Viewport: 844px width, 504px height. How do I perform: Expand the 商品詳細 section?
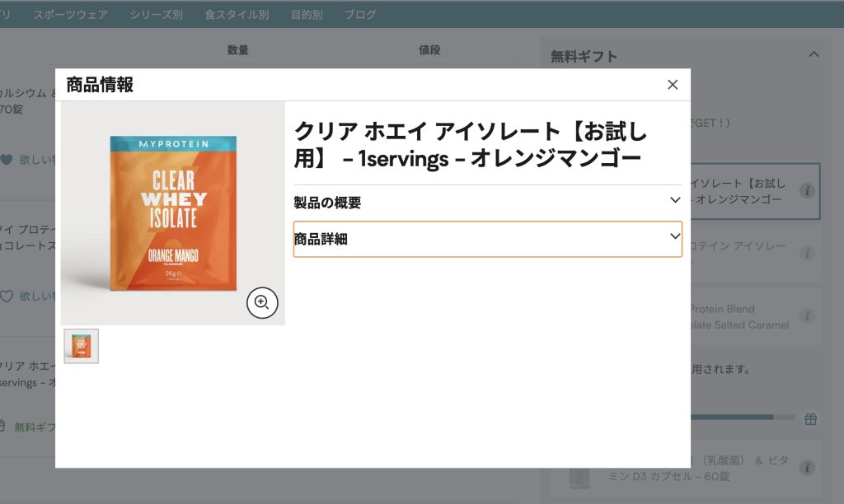click(x=487, y=239)
